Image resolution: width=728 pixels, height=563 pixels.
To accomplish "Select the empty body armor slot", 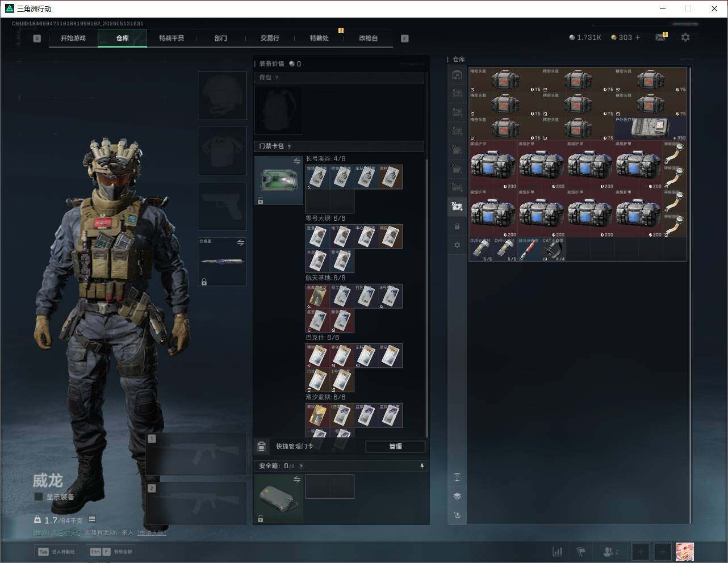I will pyautogui.click(x=223, y=151).
